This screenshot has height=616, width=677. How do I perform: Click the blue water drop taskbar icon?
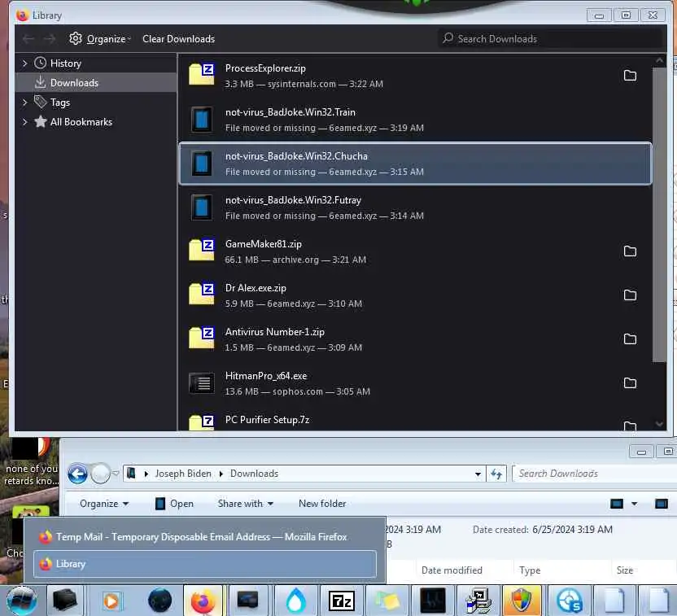295,601
